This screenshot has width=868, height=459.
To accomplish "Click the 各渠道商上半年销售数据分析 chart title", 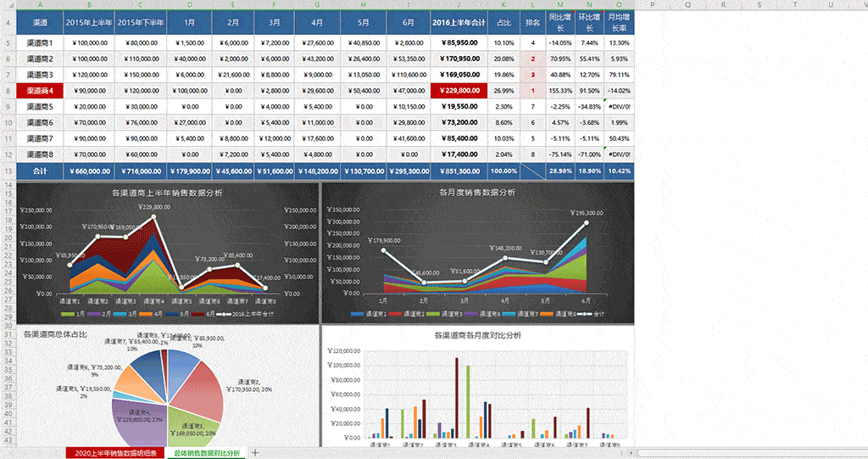I will [x=167, y=193].
